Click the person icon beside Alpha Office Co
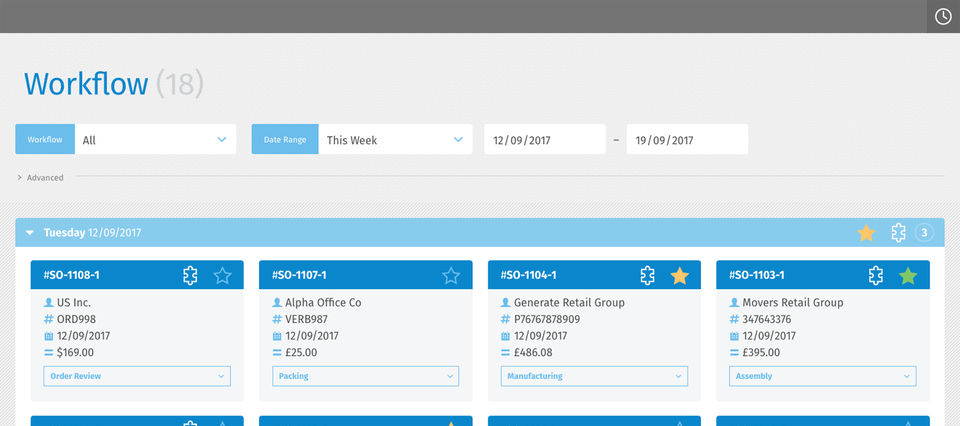The image size is (960, 426). [277, 302]
